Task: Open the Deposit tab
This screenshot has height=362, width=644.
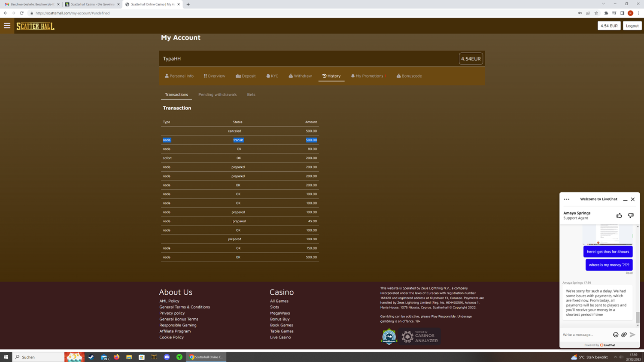Action: point(246,76)
